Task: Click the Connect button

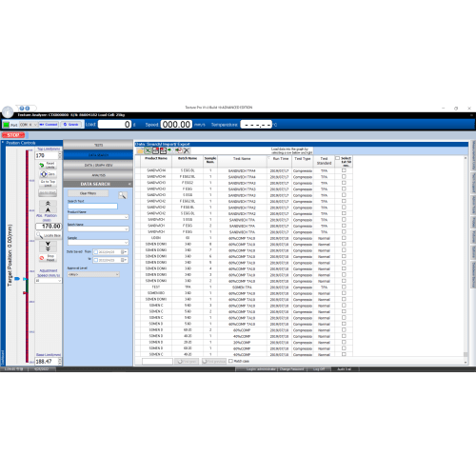Action: (x=49, y=125)
